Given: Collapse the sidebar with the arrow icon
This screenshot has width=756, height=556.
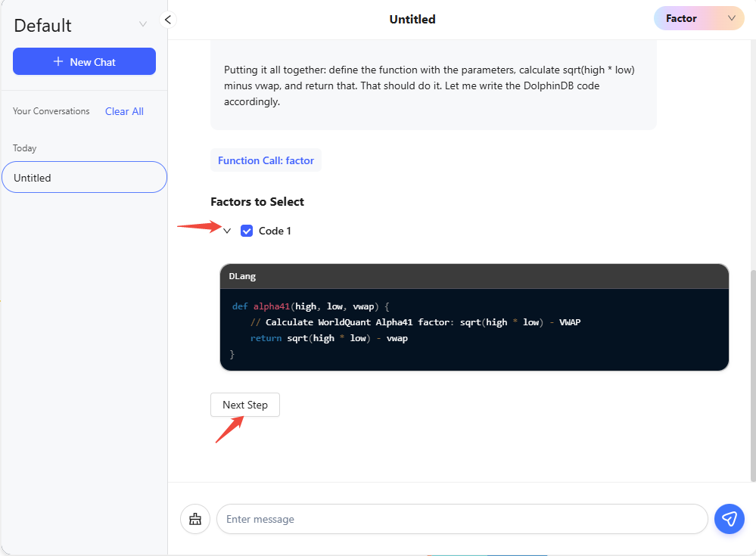Looking at the screenshot, I should click(168, 20).
